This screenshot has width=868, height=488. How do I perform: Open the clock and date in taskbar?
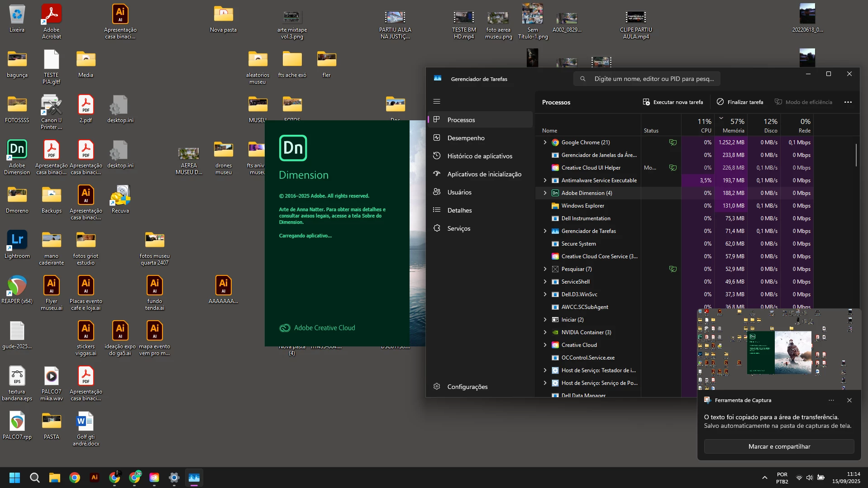[846, 478]
